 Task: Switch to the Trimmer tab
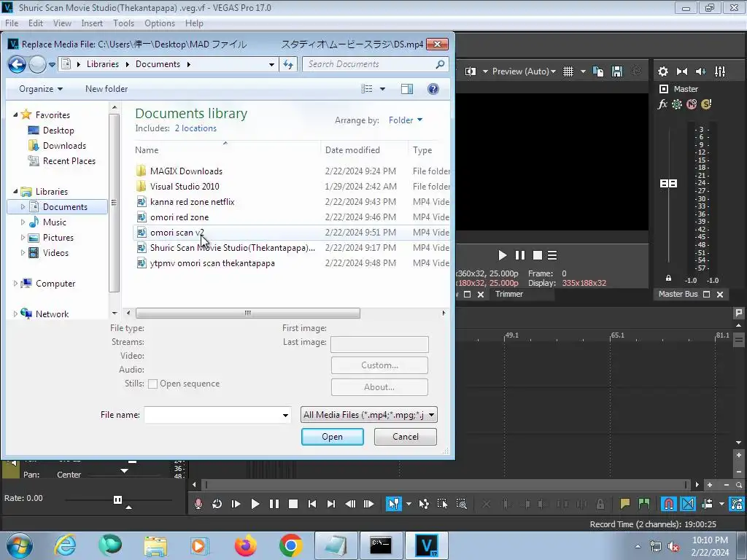508,294
